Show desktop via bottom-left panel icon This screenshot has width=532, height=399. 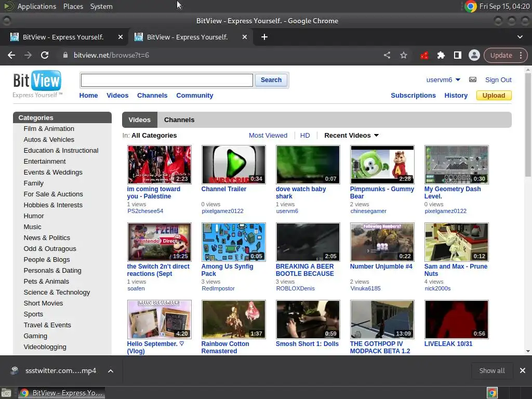click(x=6, y=393)
